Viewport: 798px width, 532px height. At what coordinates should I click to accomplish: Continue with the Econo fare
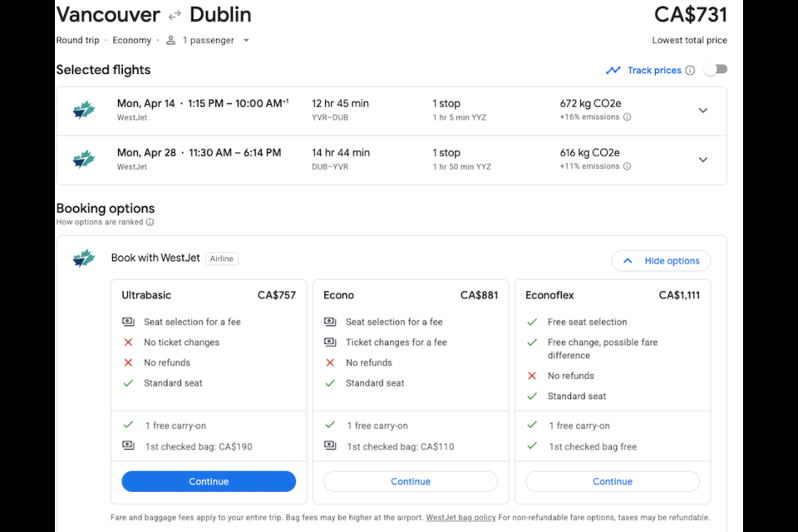(x=411, y=481)
